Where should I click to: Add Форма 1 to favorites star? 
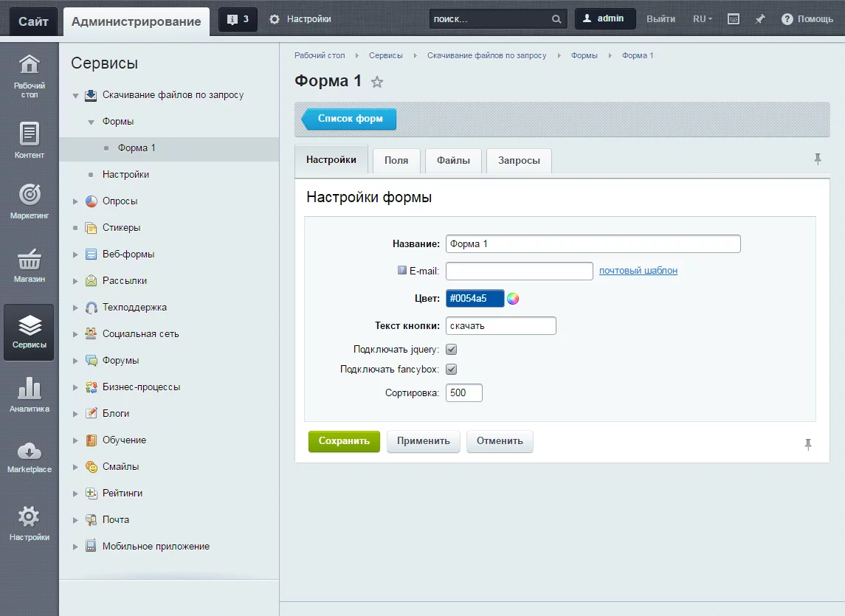(377, 82)
